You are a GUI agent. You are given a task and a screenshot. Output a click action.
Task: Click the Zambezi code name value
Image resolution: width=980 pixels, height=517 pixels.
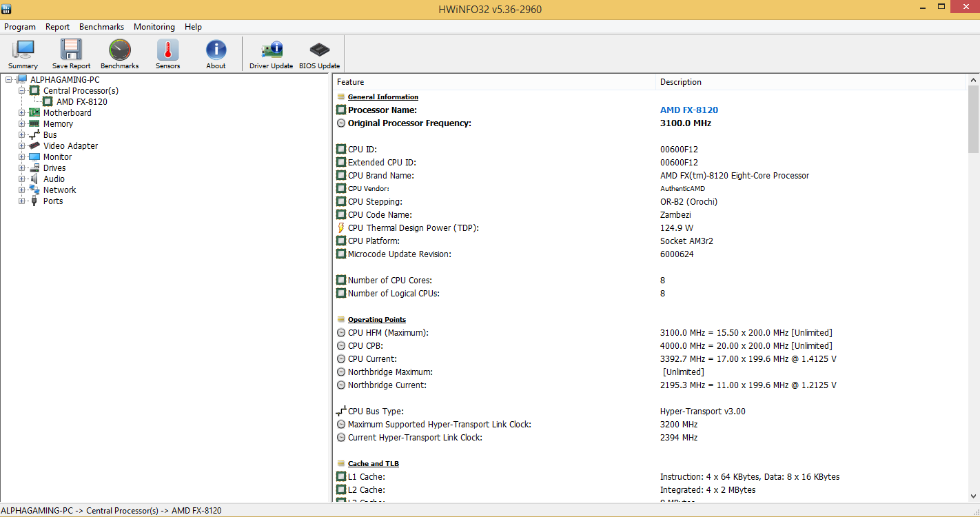(677, 214)
